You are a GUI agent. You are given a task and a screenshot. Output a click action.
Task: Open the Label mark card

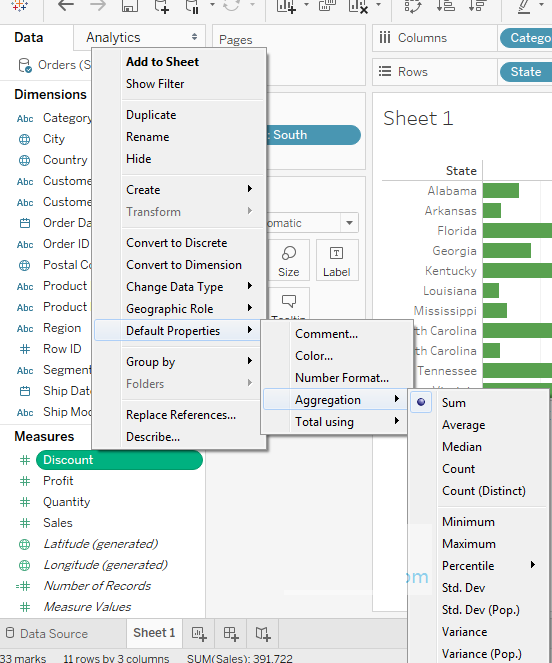point(337,260)
